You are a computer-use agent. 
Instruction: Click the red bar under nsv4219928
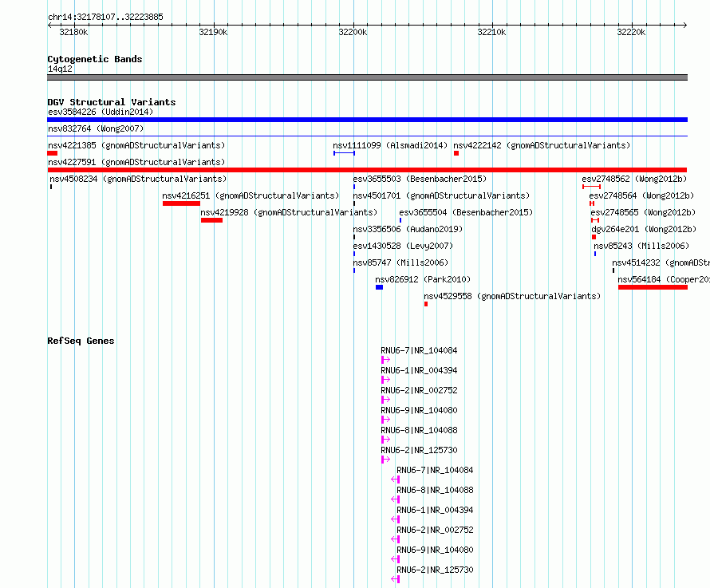click(211, 220)
